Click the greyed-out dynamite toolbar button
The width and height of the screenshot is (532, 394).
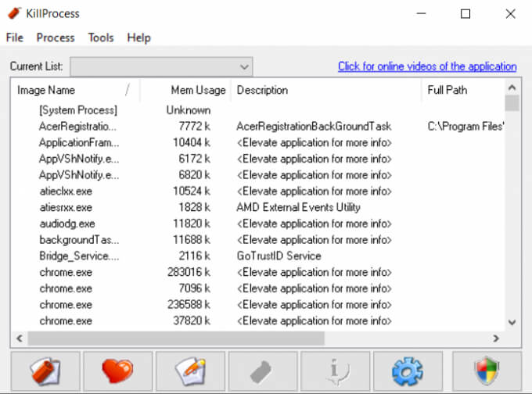(263, 371)
